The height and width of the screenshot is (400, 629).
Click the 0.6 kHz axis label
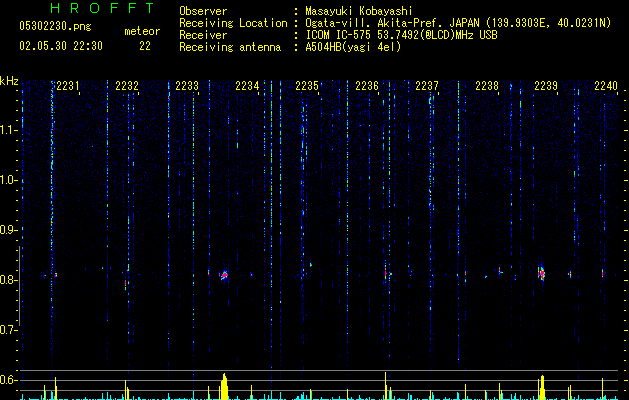pos(9,380)
